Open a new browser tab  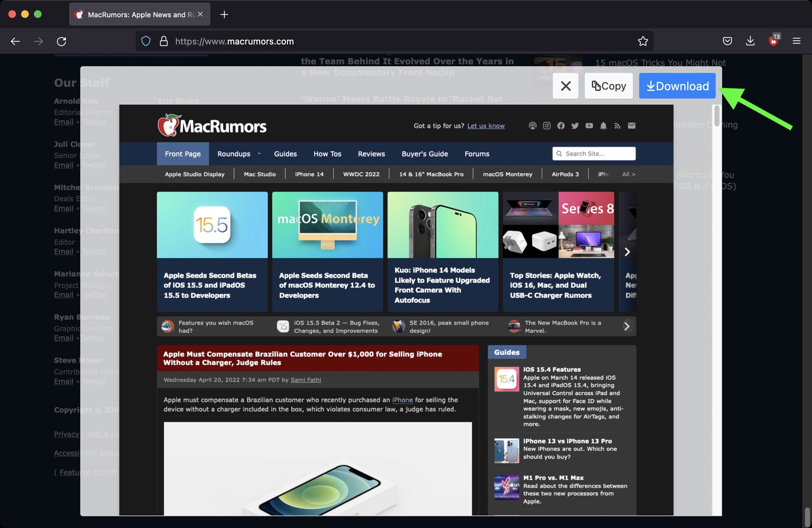coord(224,14)
